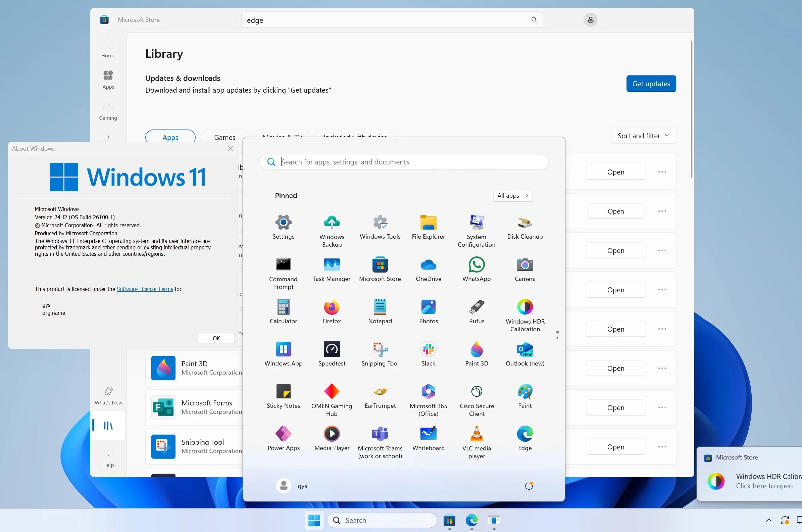
Task: Open Sticky Notes pinned app
Action: 283,396
